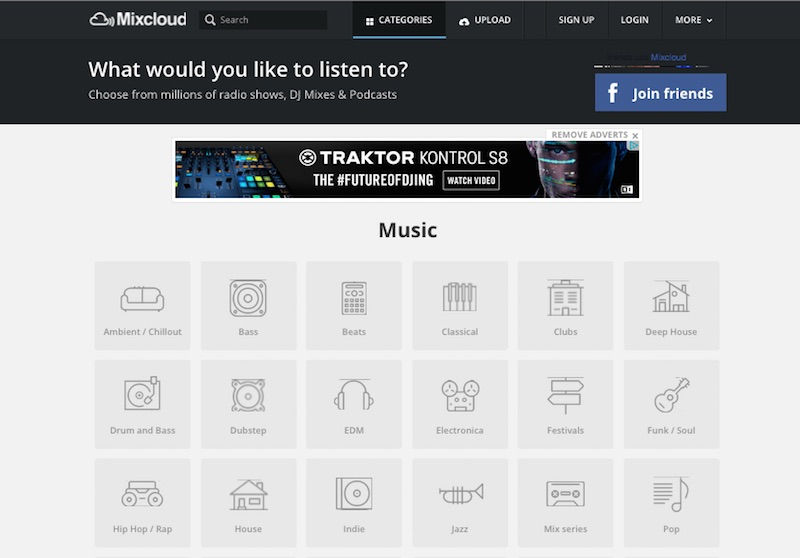800x558 pixels.
Task: Open the Deep House icon
Action: 671,296
